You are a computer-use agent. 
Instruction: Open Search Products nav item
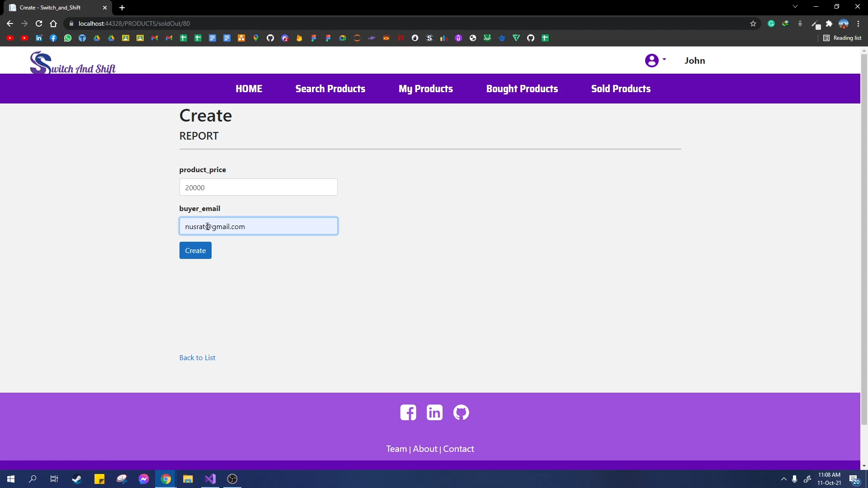point(330,89)
